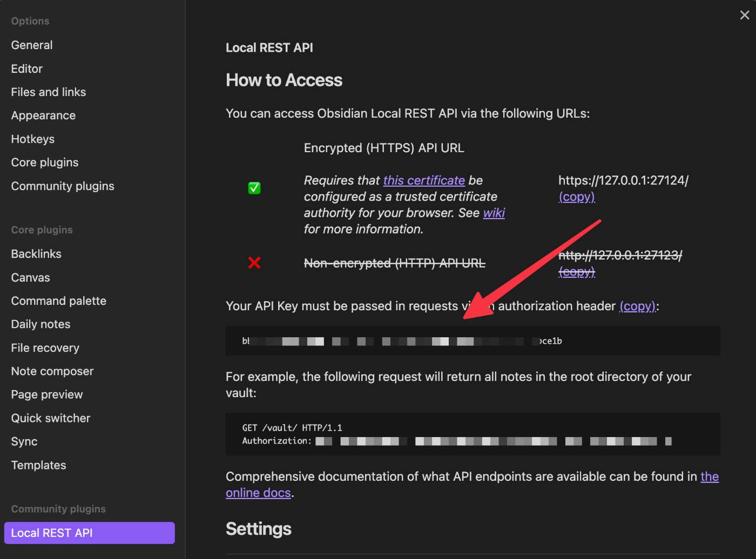Click 'Encrypted (HTTPS) API URL' label

click(x=384, y=148)
